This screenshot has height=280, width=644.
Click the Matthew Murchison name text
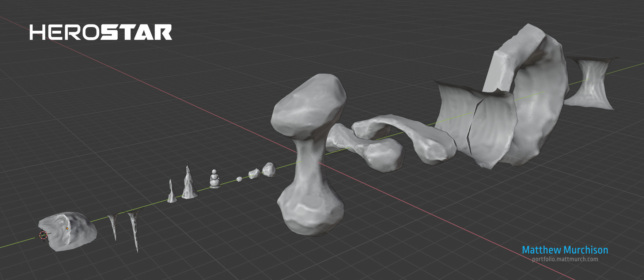pyautogui.click(x=565, y=250)
